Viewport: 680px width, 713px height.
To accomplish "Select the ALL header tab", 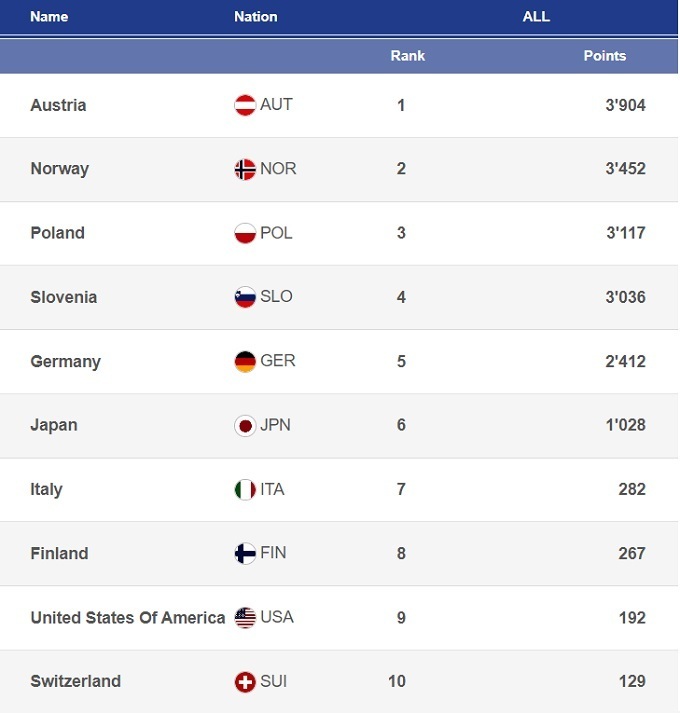I will point(536,17).
